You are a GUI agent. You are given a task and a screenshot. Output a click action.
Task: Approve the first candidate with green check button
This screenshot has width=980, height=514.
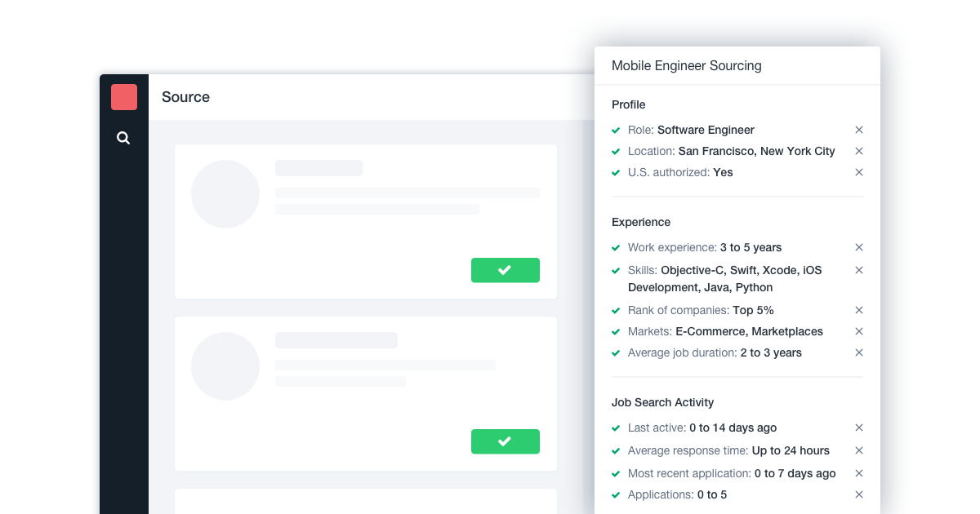coord(505,270)
